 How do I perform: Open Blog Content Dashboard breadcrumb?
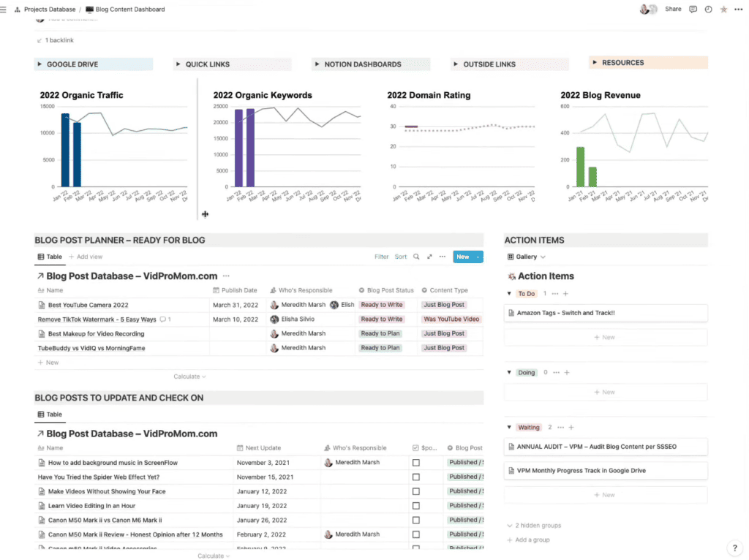pos(130,10)
